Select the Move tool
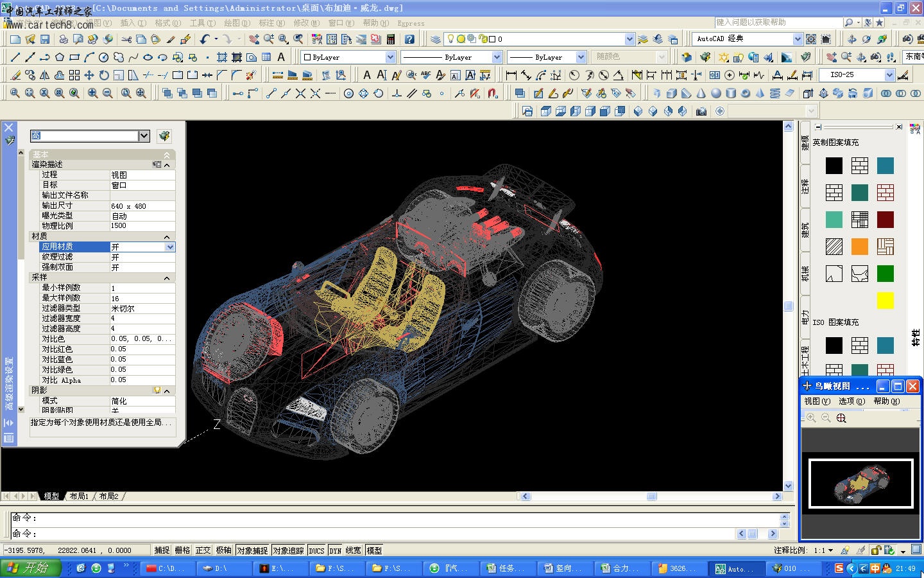The width and height of the screenshot is (924, 578). (x=89, y=75)
